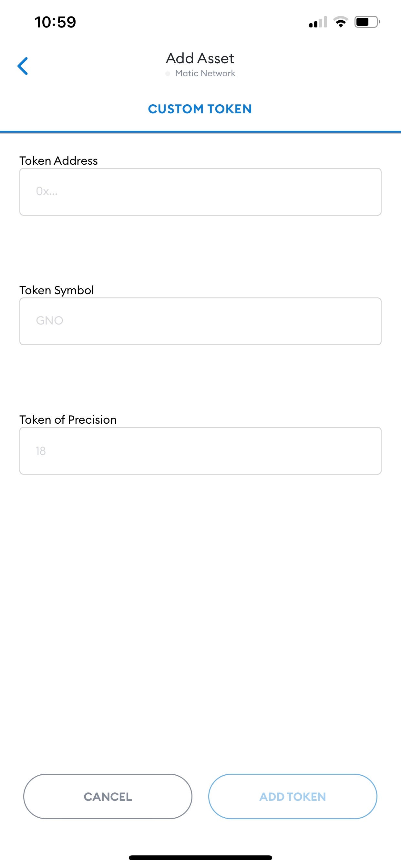401x868 pixels.
Task: Tap the home indicator bar
Action: pyautogui.click(x=200, y=858)
